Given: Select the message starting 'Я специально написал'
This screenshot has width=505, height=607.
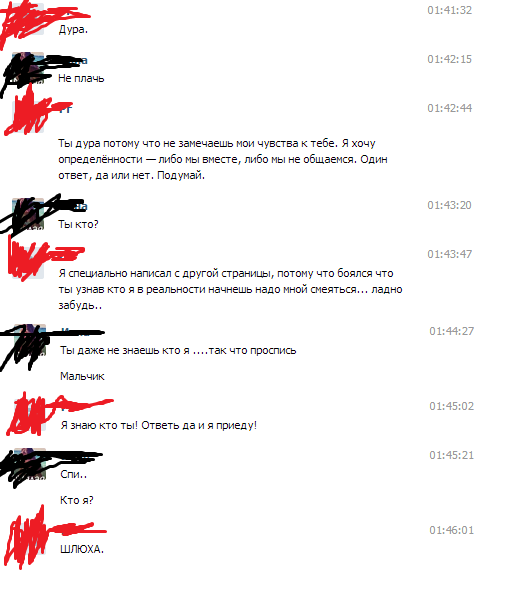Looking at the screenshot, I should click(x=230, y=289).
